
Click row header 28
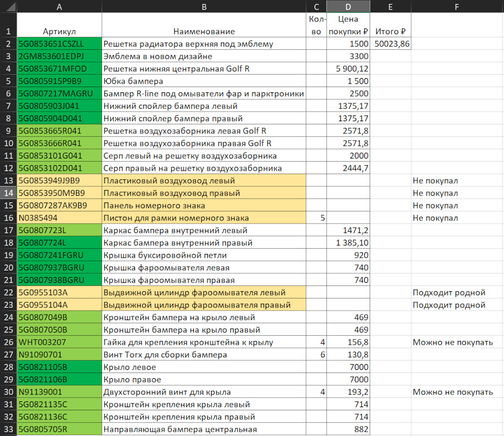coord(8,367)
